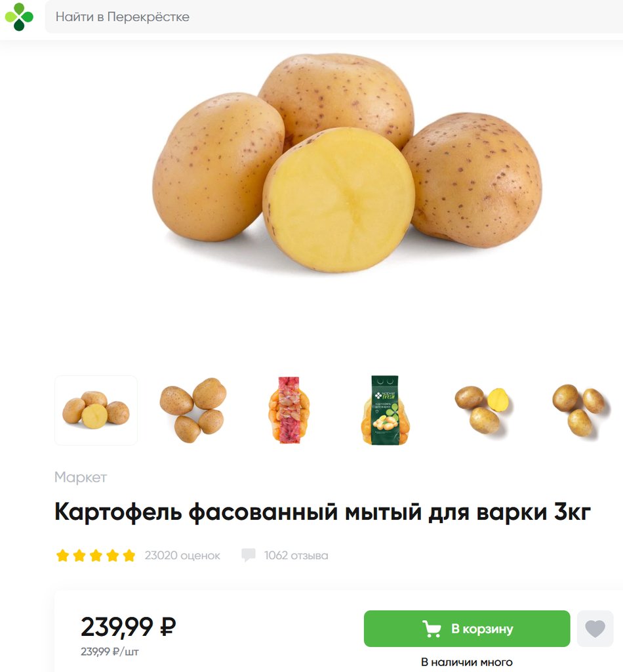Select the thumbnail showing four whole potatoes
Screen dimensions: 623x672
pos(193,410)
